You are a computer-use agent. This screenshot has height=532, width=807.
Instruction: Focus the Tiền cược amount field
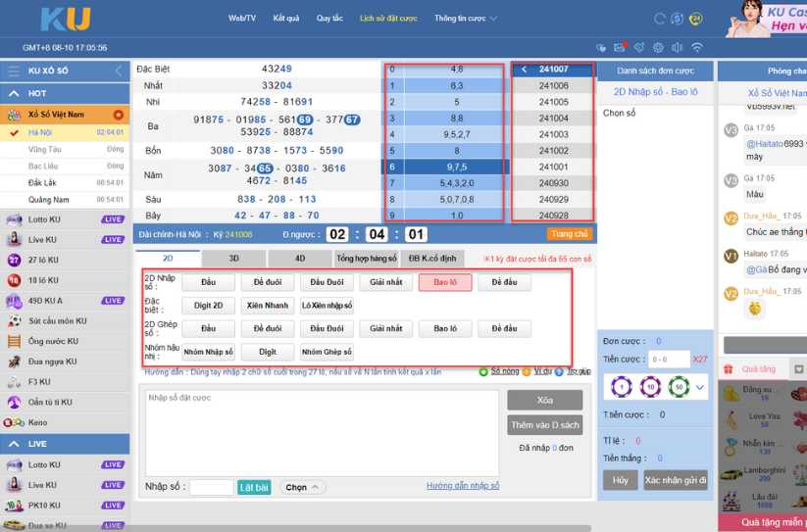click(x=669, y=360)
